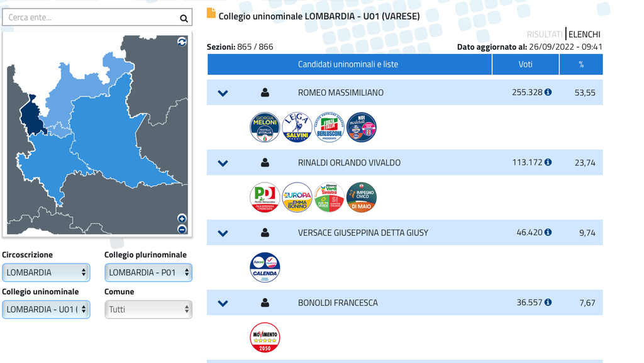This screenshot has height=363, width=644.
Task: Open the Comune dropdown
Action: (148, 310)
